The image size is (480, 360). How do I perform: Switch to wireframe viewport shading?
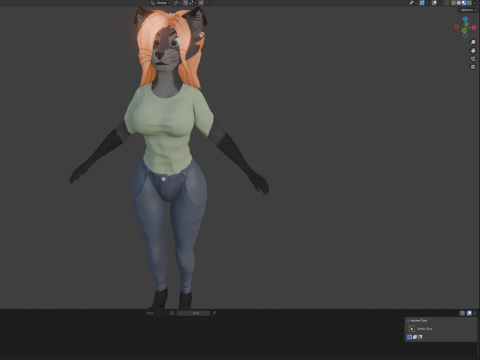[453, 3]
